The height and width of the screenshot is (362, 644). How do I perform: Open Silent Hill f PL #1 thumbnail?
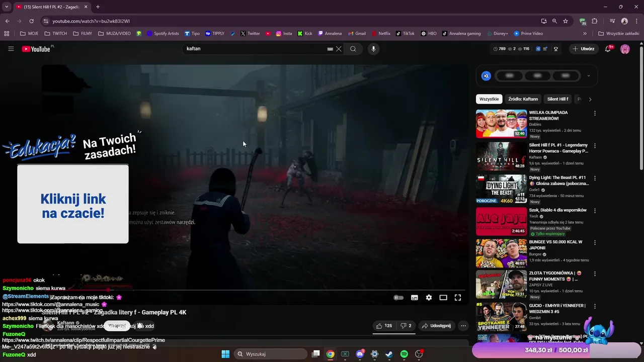pos(501,156)
